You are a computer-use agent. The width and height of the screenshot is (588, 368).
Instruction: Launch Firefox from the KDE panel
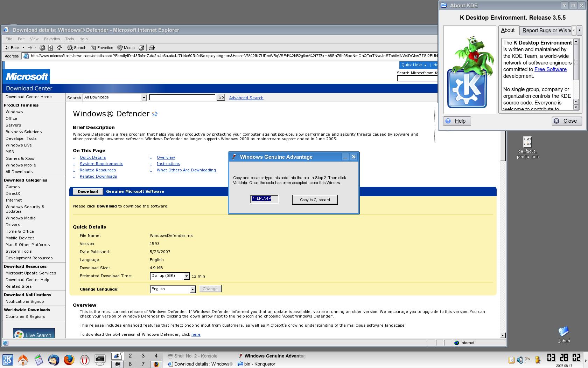pos(69,360)
